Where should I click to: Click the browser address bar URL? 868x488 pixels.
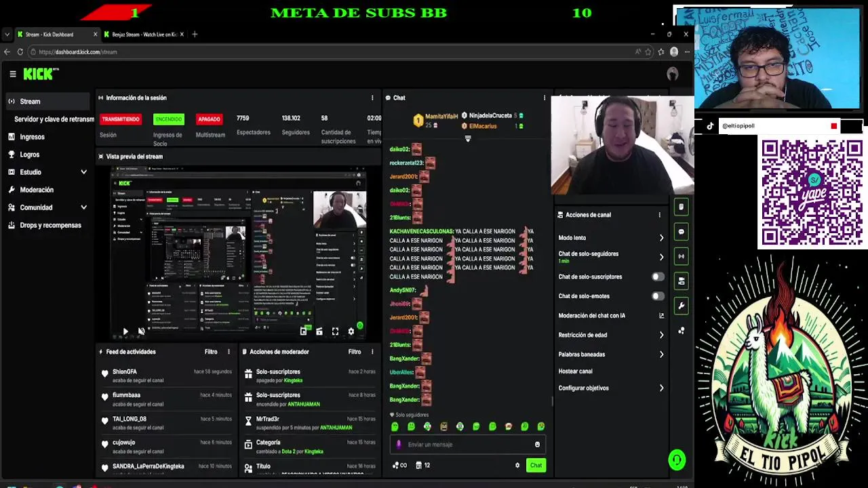78,52
